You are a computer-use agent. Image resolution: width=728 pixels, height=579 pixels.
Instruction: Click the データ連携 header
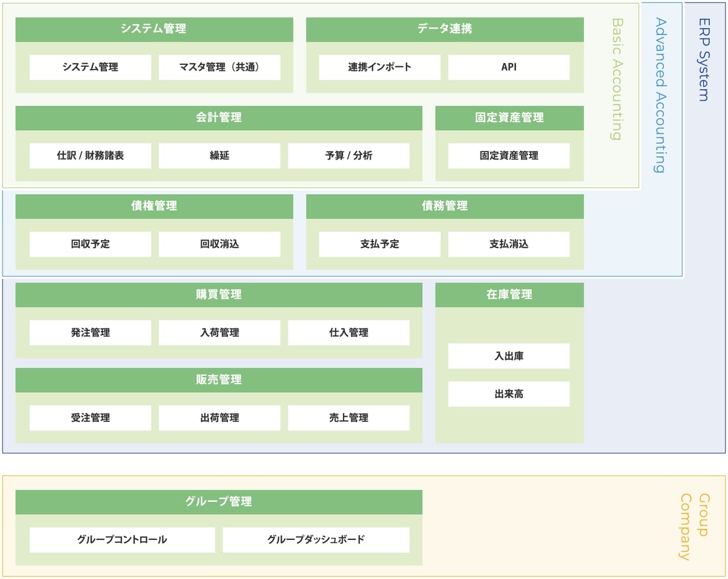coord(445,29)
